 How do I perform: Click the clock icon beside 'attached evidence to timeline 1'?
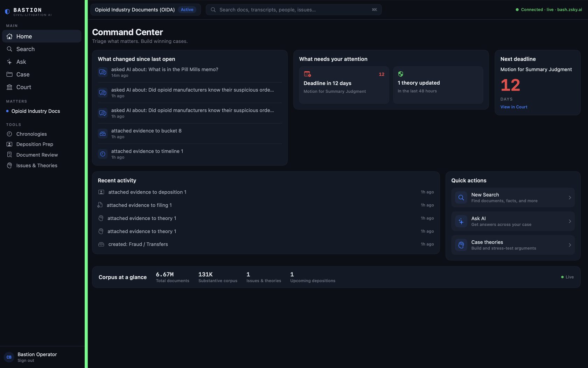pyautogui.click(x=103, y=154)
